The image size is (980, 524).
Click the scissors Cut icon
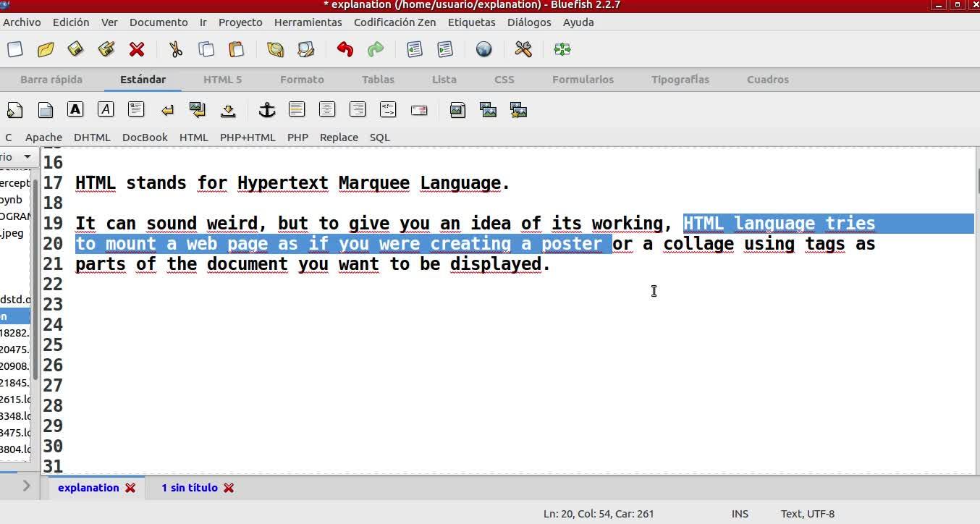point(175,49)
